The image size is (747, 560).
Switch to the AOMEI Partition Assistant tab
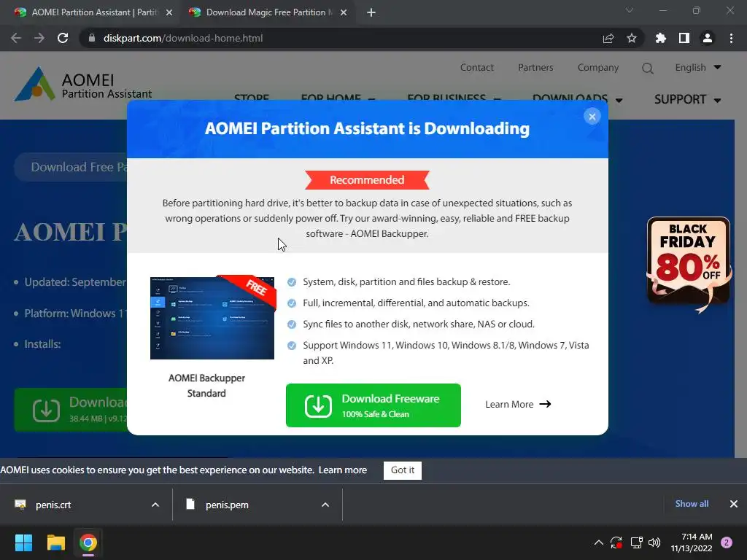pos(93,12)
